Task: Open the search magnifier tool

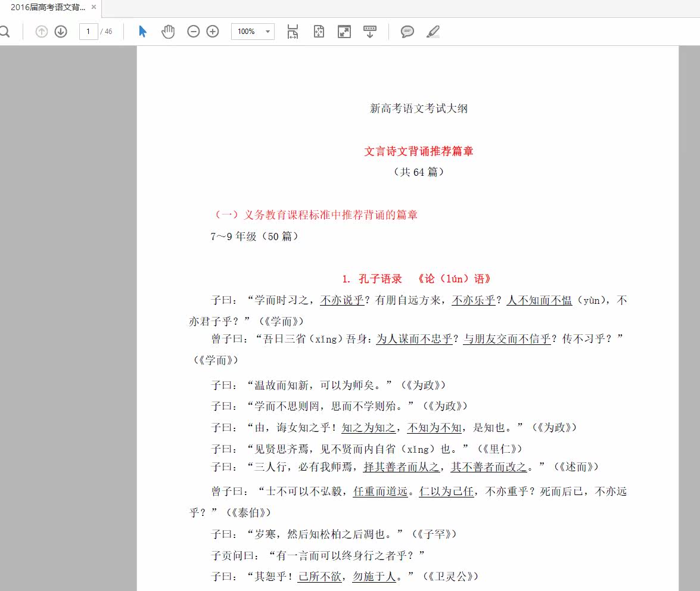Action: [5, 32]
